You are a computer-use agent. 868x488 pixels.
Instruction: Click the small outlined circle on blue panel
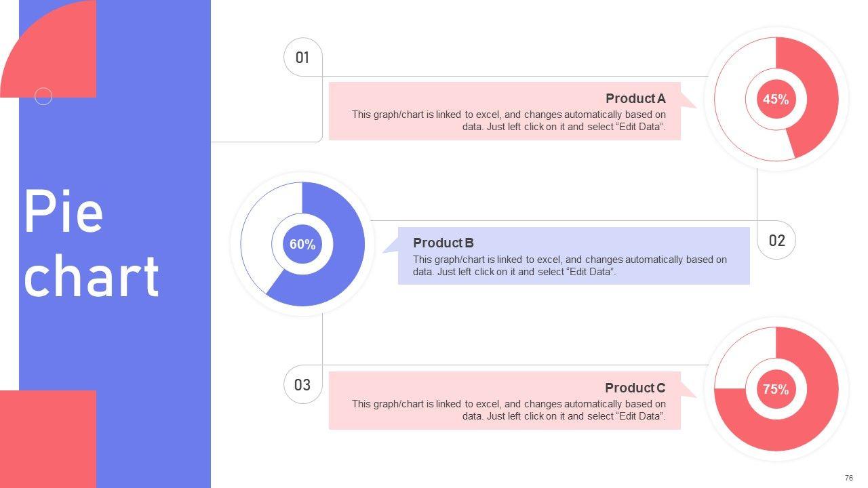[43, 96]
